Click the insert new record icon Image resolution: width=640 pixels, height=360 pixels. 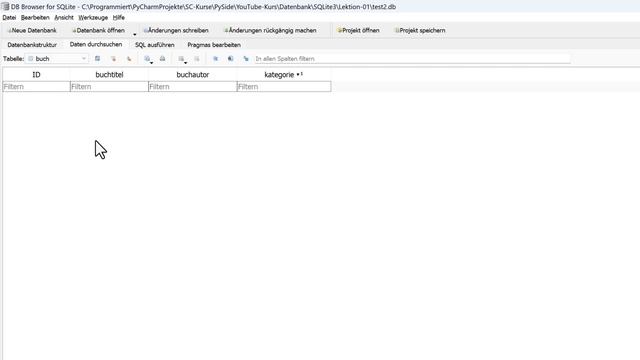pos(181,59)
